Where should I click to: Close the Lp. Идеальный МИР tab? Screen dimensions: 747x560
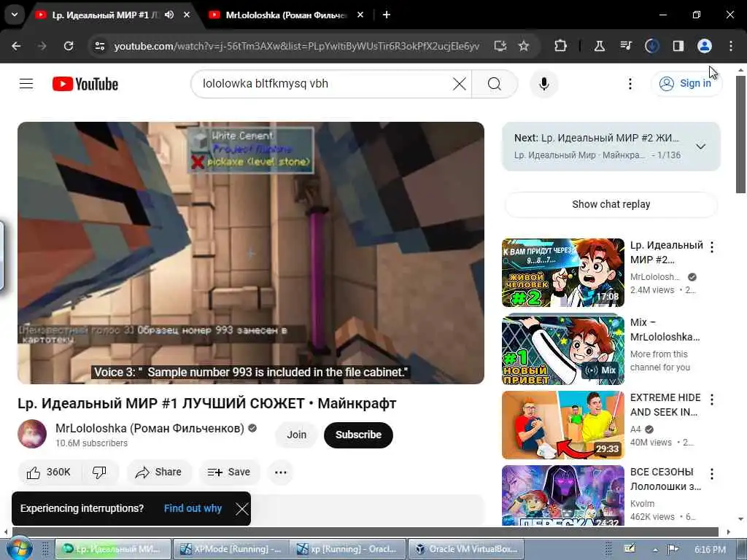pos(187,15)
